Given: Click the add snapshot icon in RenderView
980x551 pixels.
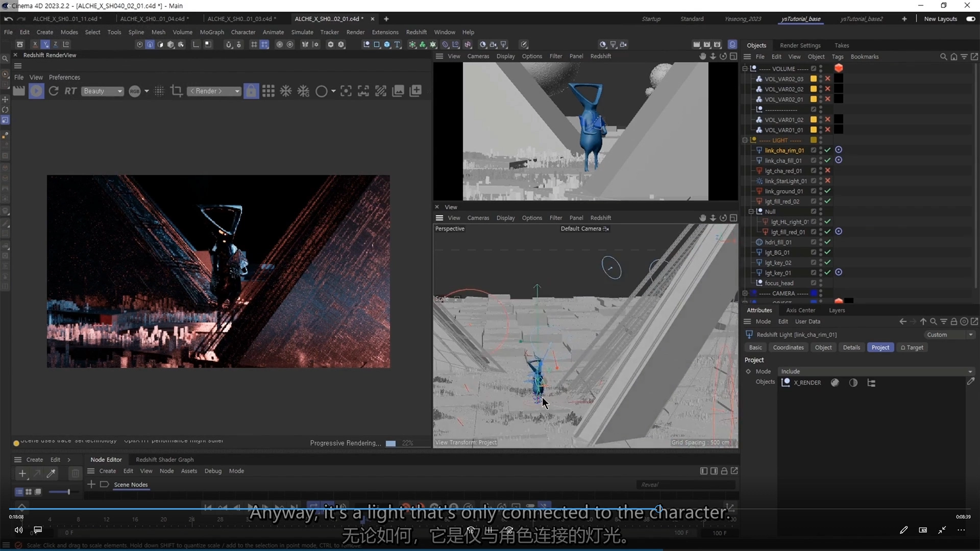Looking at the screenshot, I should (x=416, y=91).
